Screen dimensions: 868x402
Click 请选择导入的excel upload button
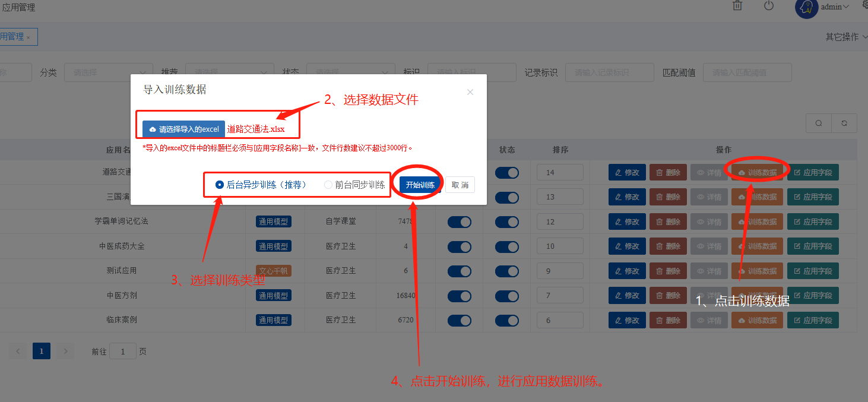click(x=184, y=129)
